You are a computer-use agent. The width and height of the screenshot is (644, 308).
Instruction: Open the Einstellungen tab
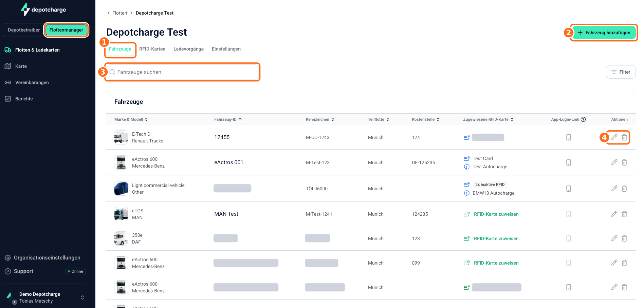click(x=226, y=49)
